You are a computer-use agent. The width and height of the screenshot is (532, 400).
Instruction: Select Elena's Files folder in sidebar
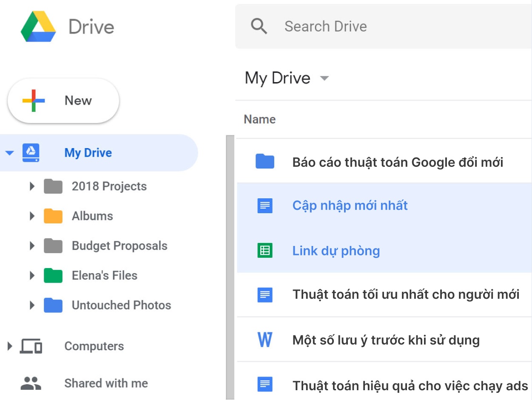point(104,276)
